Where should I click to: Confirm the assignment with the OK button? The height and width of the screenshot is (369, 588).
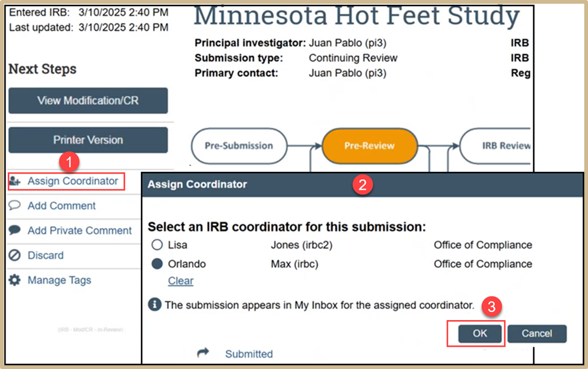coord(480,334)
